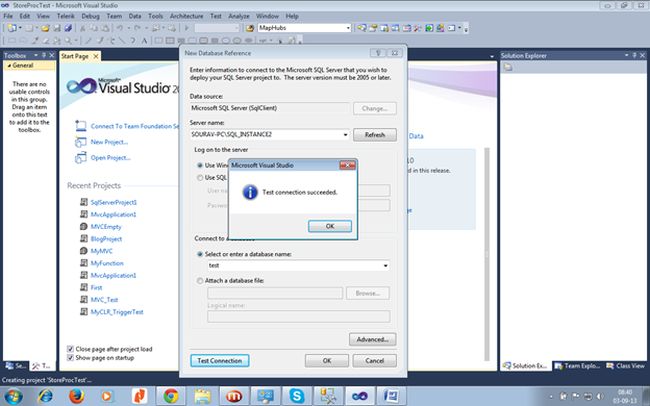Click the Find in Files icon beside MapHubs
This screenshot has width=650, height=406.
[x=250, y=28]
